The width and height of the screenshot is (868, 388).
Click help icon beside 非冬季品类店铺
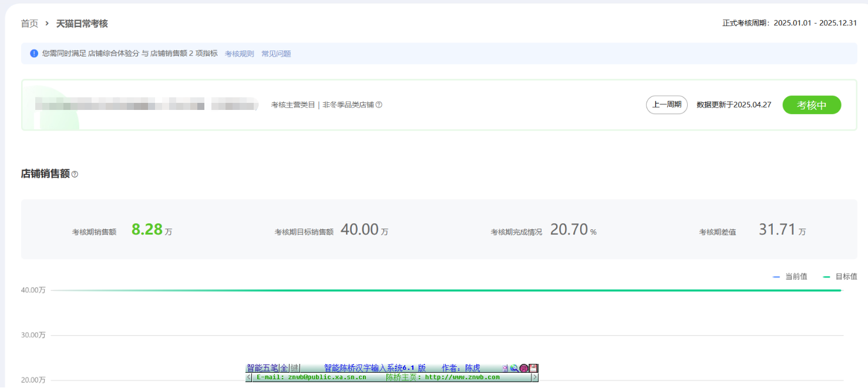[x=379, y=105]
